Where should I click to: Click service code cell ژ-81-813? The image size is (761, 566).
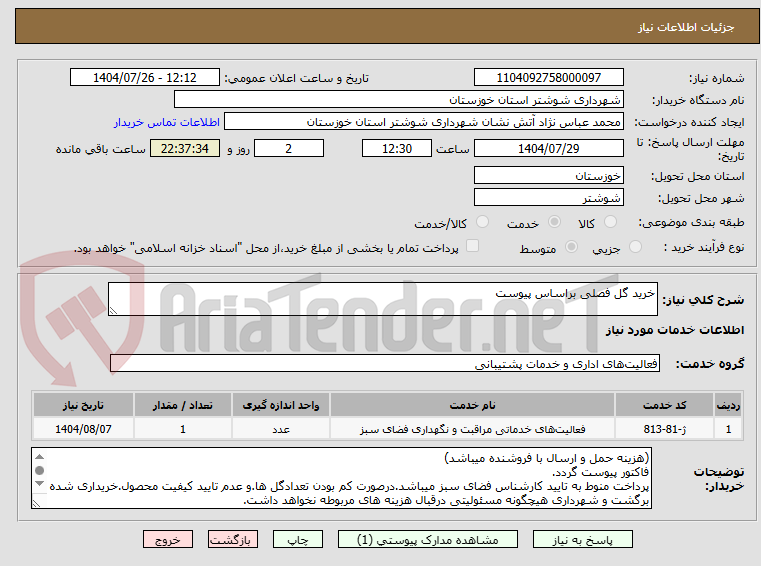(664, 429)
